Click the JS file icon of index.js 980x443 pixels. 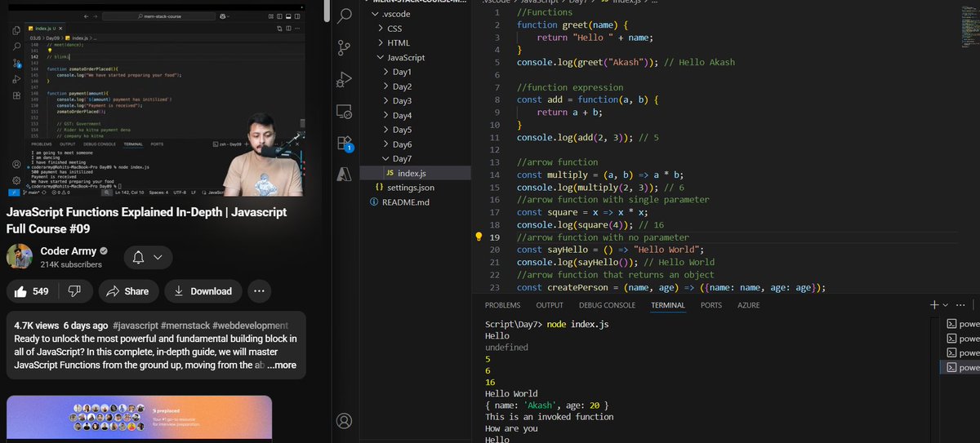coord(390,173)
